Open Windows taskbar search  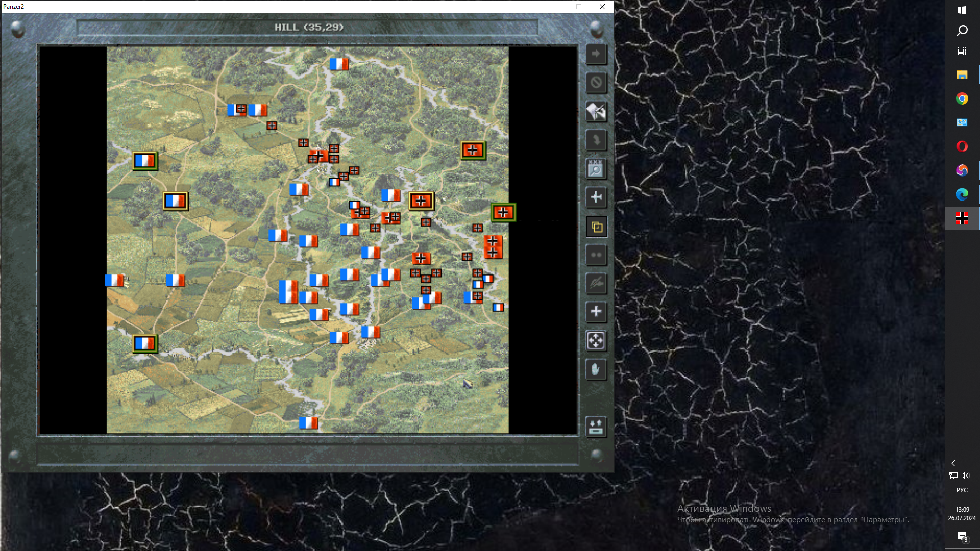(x=962, y=31)
